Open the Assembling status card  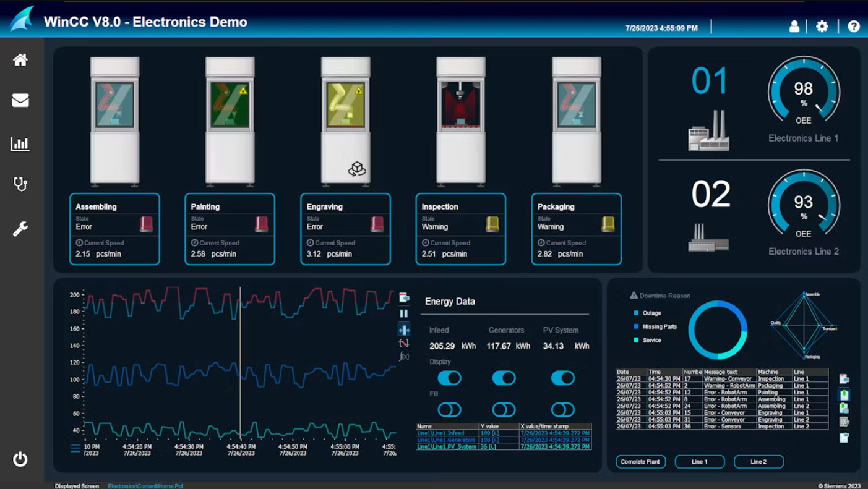(114, 229)
